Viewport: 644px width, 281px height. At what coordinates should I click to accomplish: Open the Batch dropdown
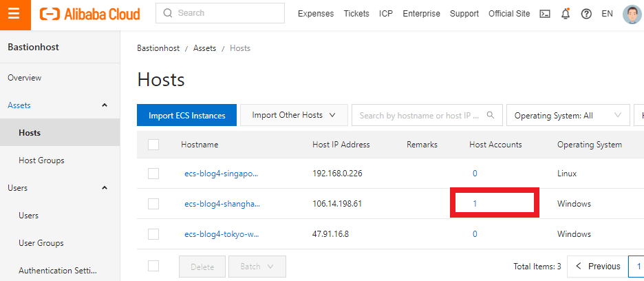pos(257,267)
